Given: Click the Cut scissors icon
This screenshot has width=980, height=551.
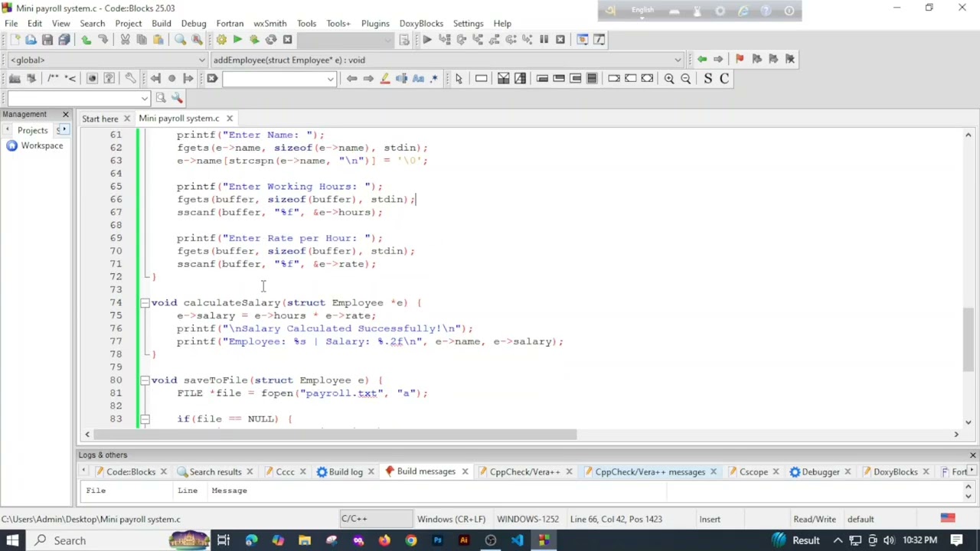Looking at the screenshot, I should coord(125,40).
